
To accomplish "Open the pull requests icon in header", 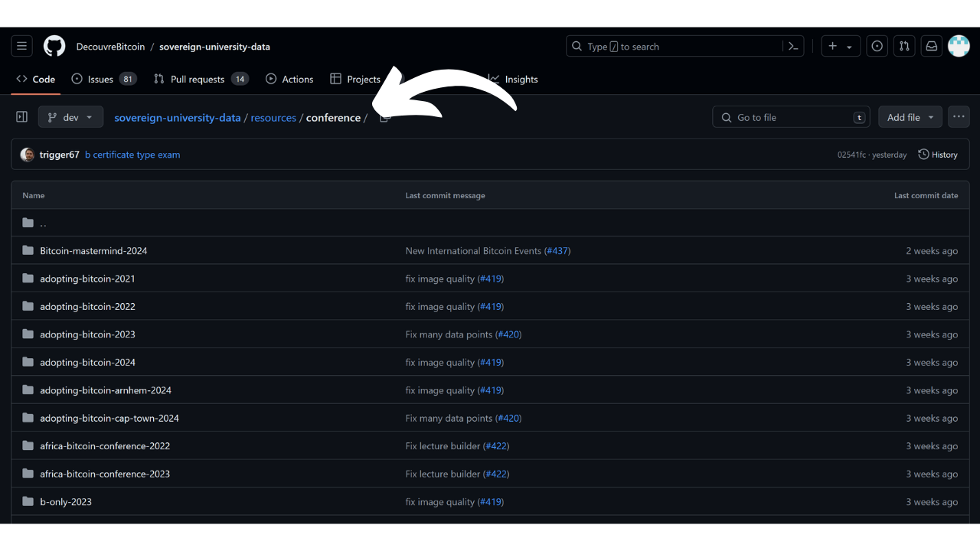I will (x=904, y=47).
